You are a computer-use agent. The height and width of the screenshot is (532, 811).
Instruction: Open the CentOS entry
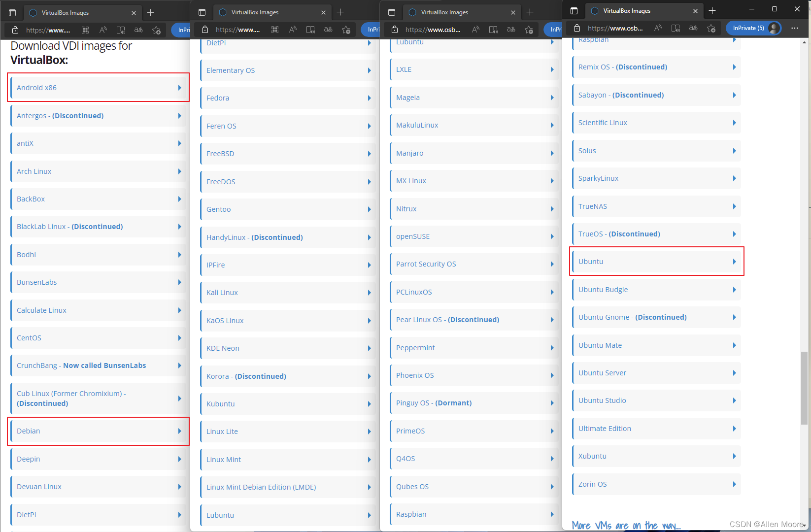pos(99,338)
